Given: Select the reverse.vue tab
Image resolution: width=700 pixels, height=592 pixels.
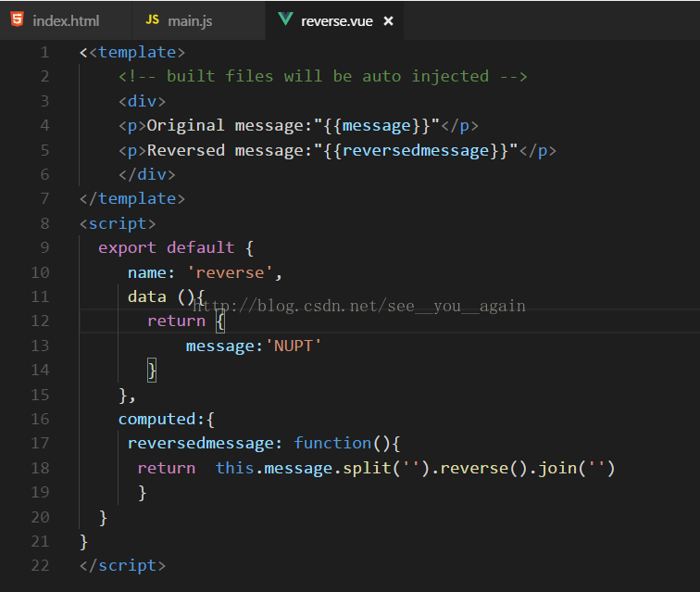Looking at the screenshot, I should 336,21.
